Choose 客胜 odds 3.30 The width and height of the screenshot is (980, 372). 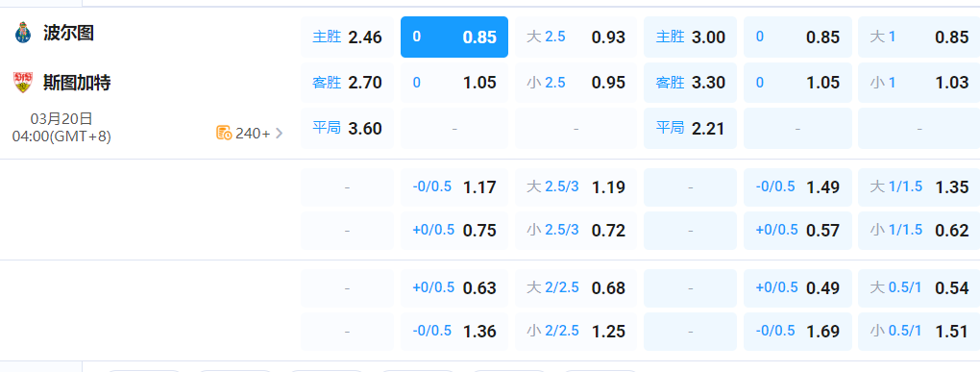coord(691,82)
